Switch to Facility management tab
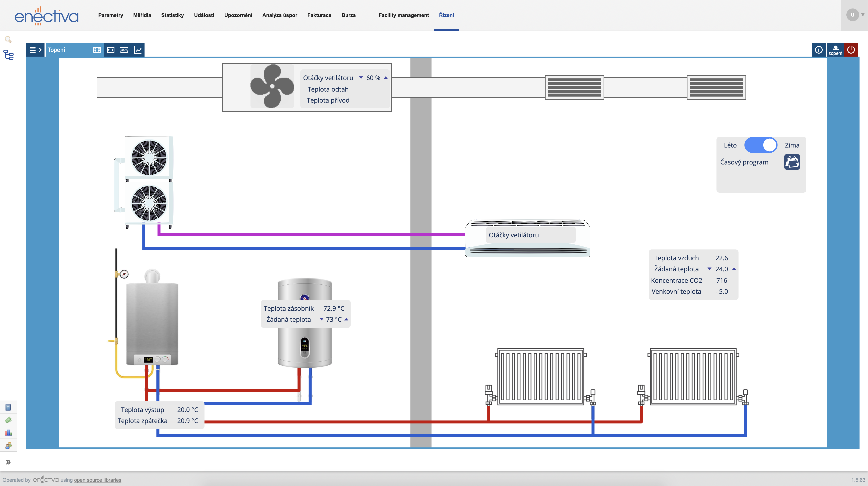The height and width of the screenshot is (486, 868). click(403, 15)
